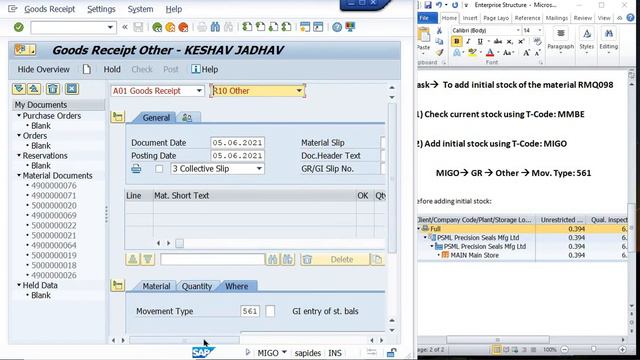Click the header data toggle icon beside General tab
The image size is (640, 360).
tap(118, 117)
